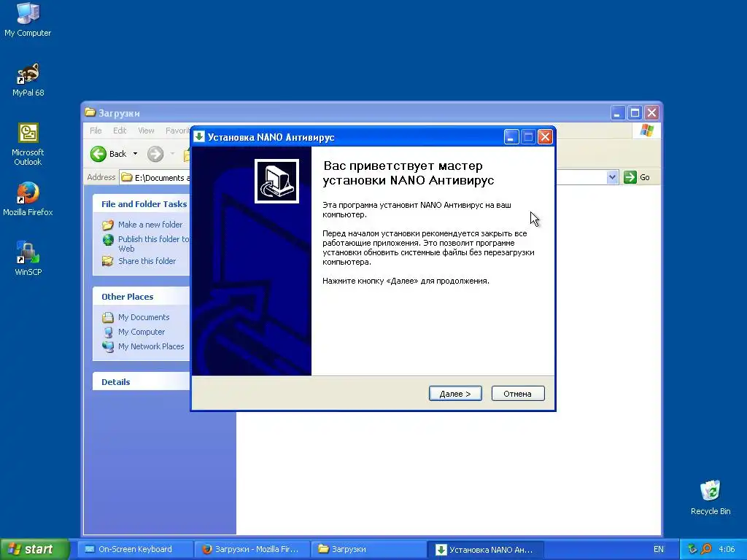Click Make a new folder icon
Viewport: 747px width, 560px height.
108,225
